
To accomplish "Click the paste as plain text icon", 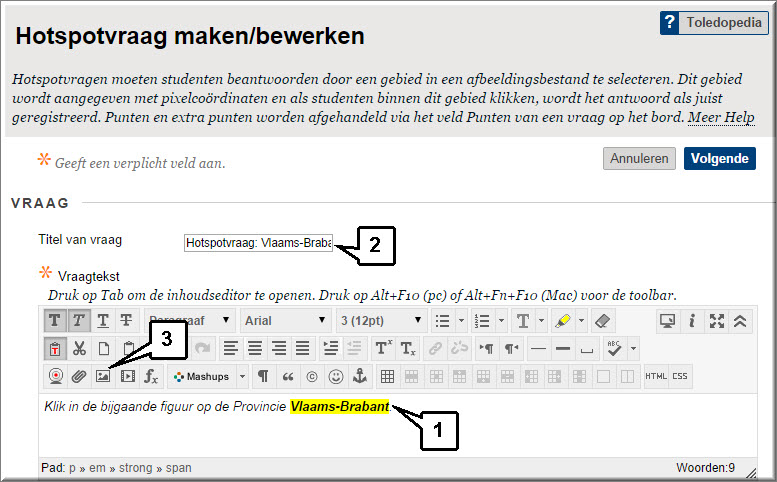I will tap(55, 349).
